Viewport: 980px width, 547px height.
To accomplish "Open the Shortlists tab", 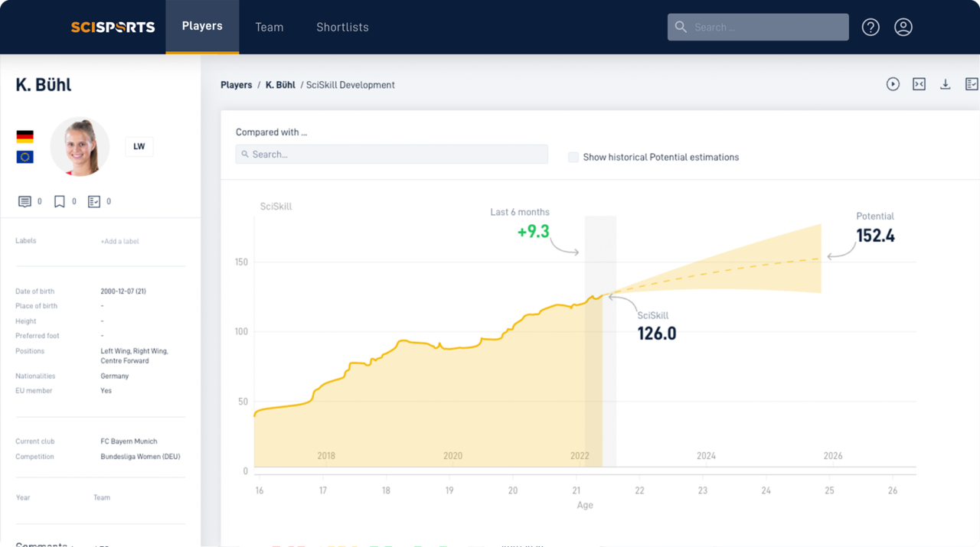I will tap(342, 27).
